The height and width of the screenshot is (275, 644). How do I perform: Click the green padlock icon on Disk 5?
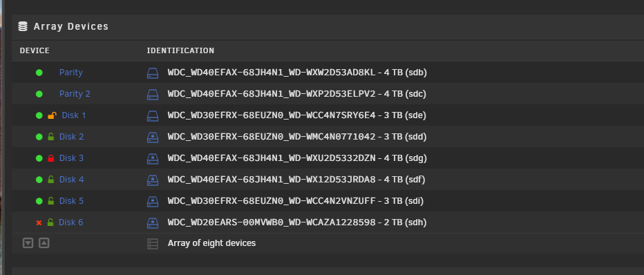click(x=50, y=200)
